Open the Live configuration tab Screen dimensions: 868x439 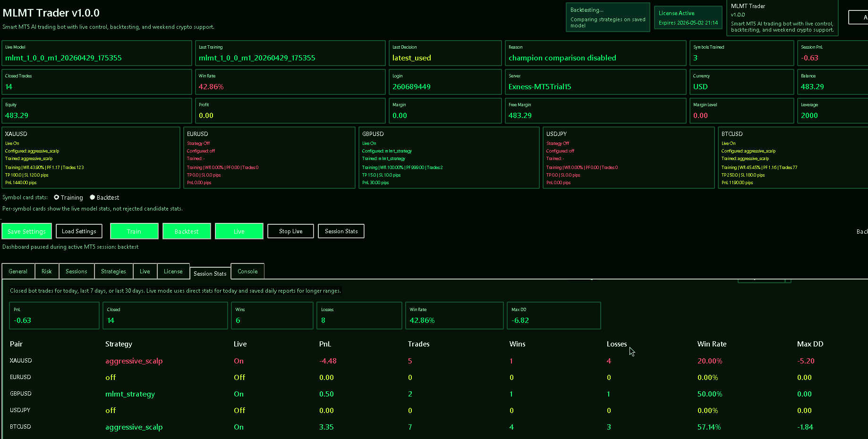pos(145,271)
